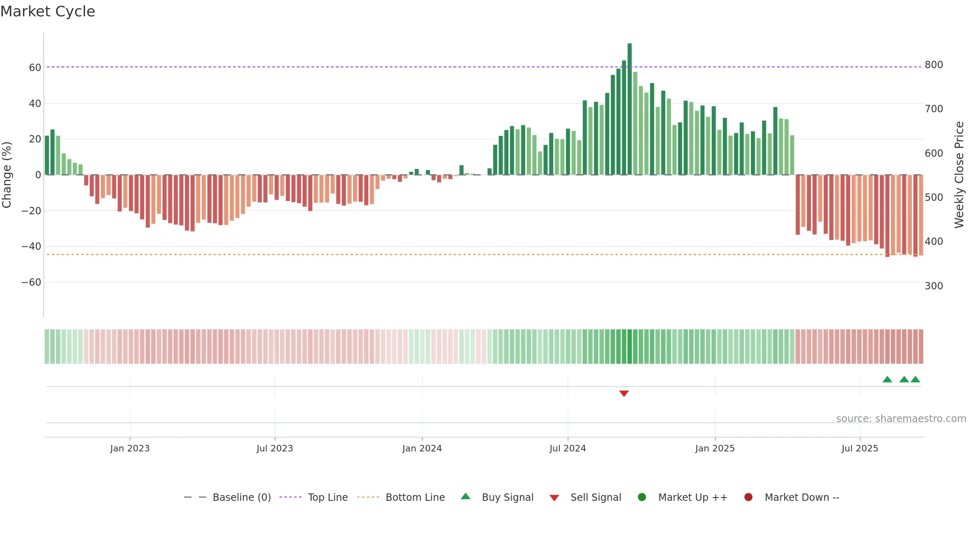Click the Jul 2025 x-axis label
Screen dimensions: 980x551
tap(860, 448)
